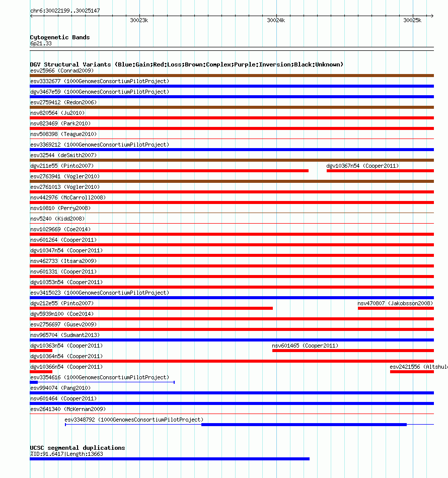Click thick blue bar under esv3348792
Viewport: 448px width, 478px height.
tap(304, 425)
